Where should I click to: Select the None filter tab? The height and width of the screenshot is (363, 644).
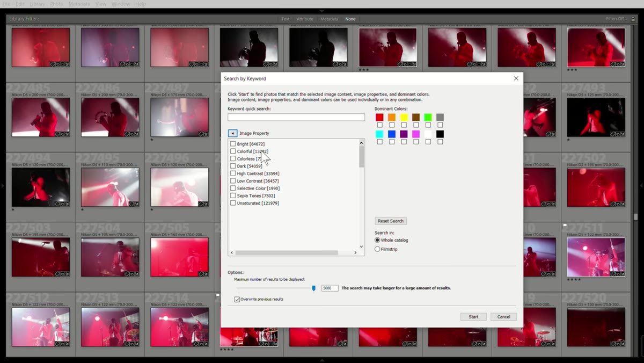tap(350, 19)
